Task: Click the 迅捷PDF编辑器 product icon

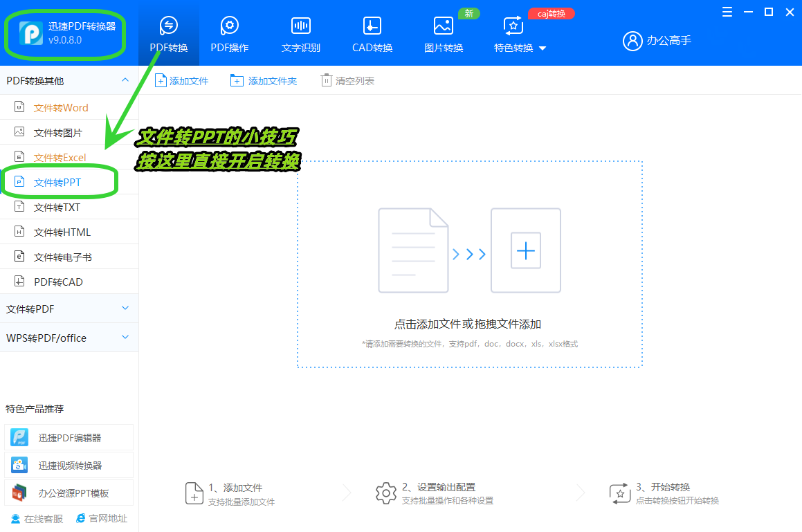Action: tap(19, 437)
